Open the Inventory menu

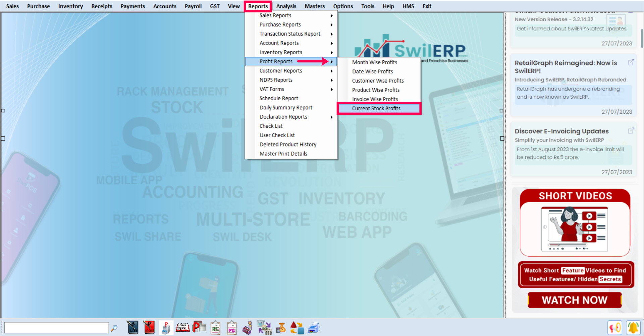70,6
